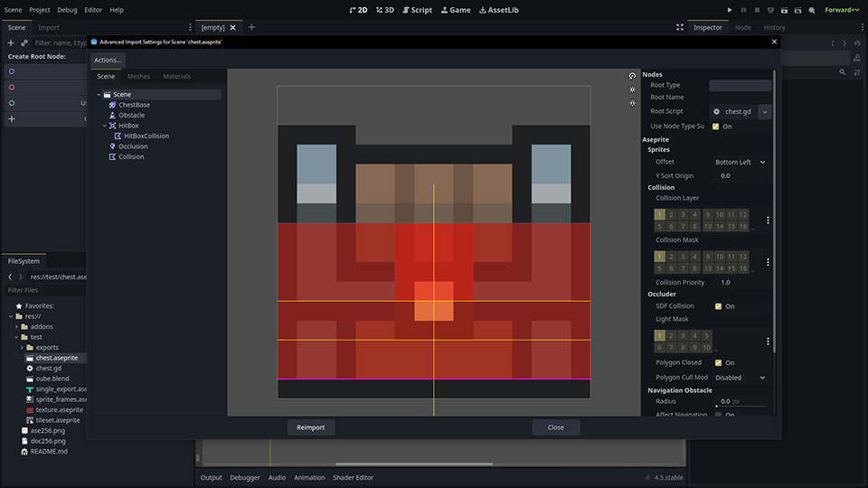Toggle the movie maker mode icon
This screenshot has width=868, height=488.
point(812,10)
